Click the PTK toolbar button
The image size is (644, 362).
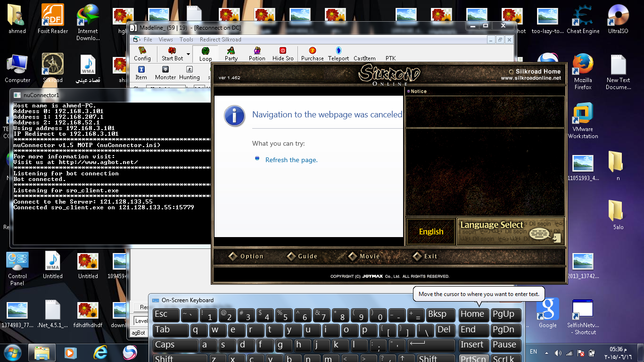click(390, 58)
